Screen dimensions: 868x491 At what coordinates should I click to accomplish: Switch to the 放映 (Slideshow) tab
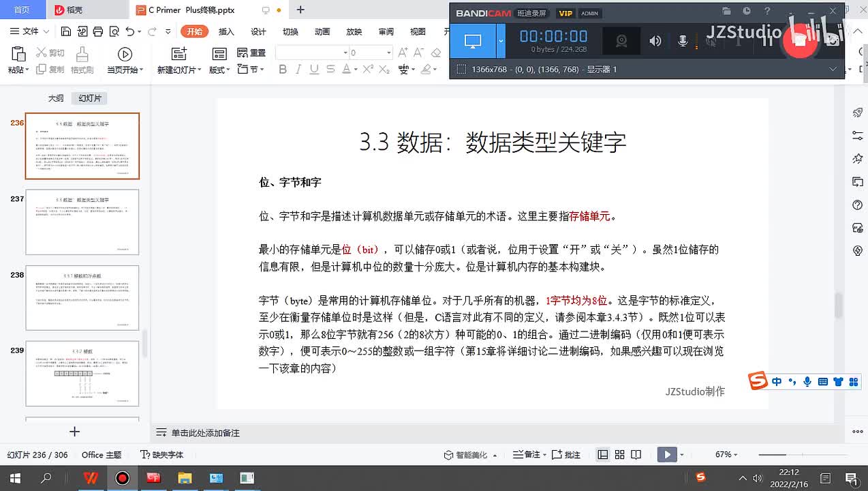354,31
